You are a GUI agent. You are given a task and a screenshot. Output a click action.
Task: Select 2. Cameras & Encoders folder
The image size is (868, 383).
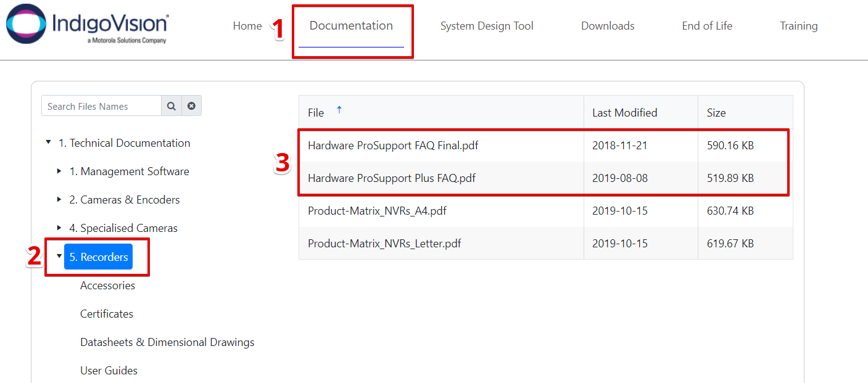125,200
